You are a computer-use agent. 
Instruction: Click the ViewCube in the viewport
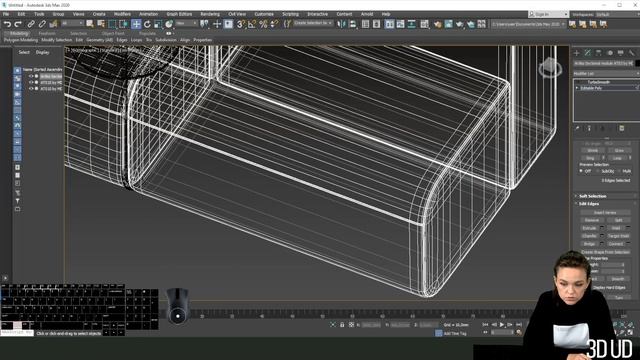(550, 68)
